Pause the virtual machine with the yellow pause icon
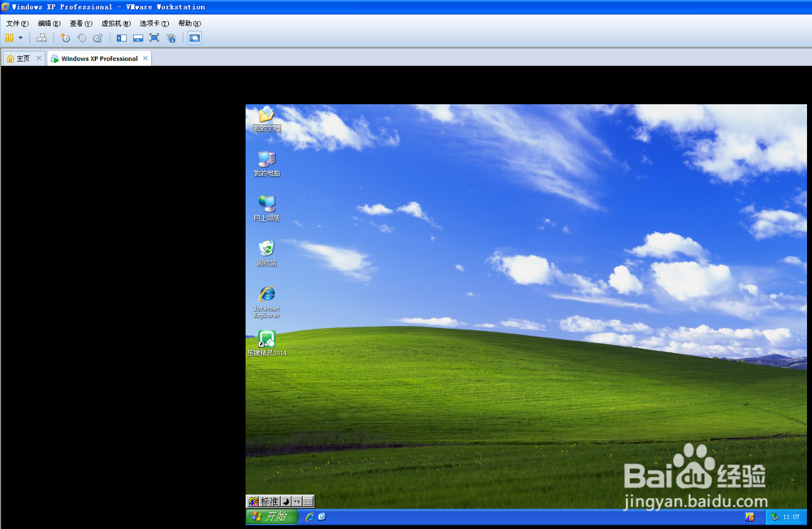 click(x=9, y=38)
